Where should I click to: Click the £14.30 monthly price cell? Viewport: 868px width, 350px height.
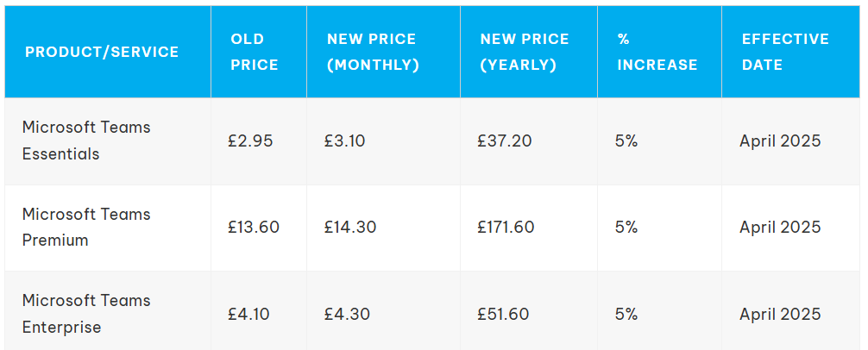350,227
